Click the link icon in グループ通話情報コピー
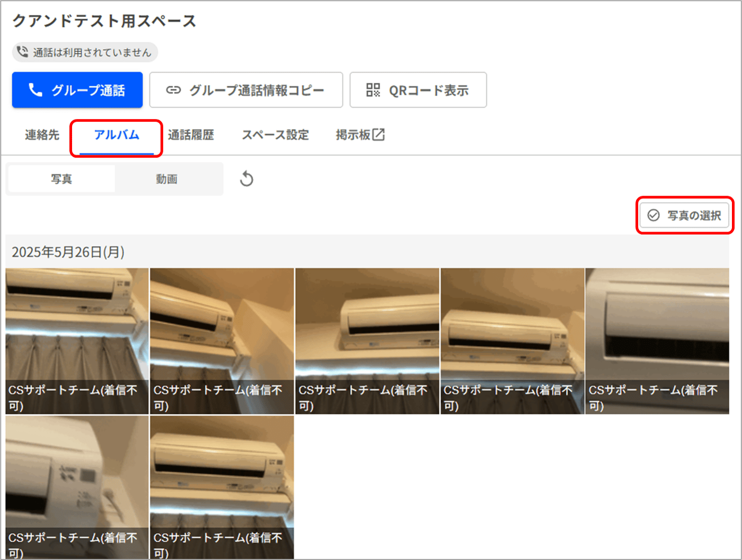 pyautogui.click(x=173, y=90)
